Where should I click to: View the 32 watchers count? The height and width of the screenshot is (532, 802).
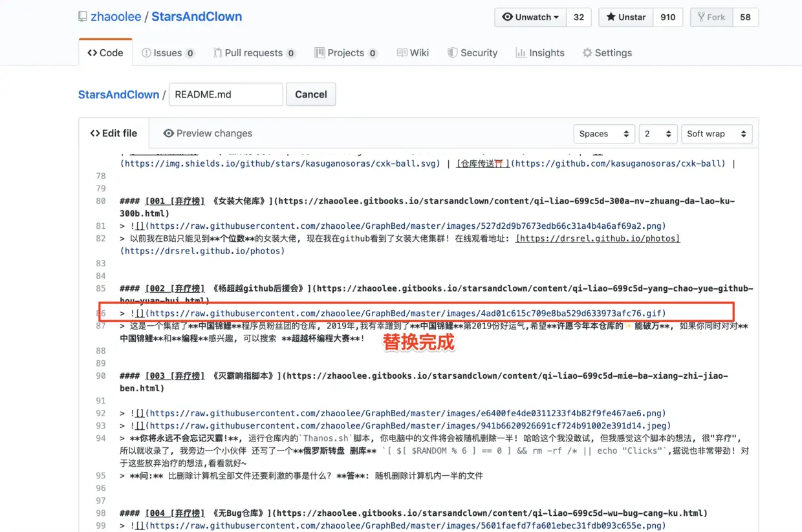579,17
